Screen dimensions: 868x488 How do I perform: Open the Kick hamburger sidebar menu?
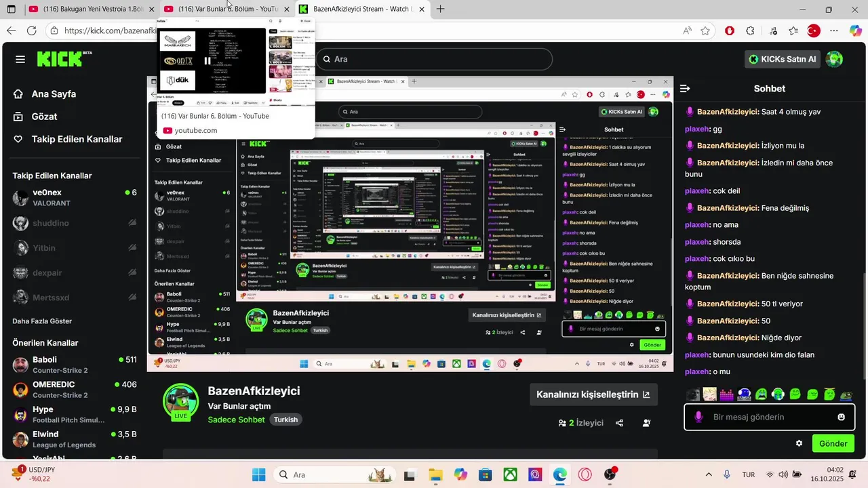click(20, 60)
